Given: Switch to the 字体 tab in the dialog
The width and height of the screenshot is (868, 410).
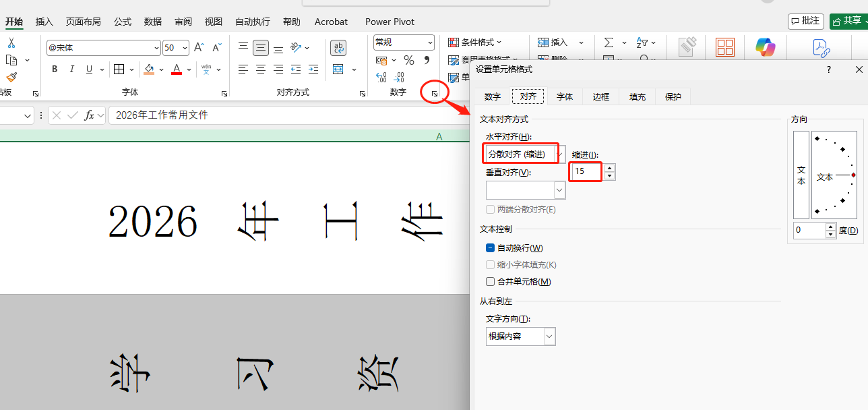Looking at the screenshot, I should point(565,96).
